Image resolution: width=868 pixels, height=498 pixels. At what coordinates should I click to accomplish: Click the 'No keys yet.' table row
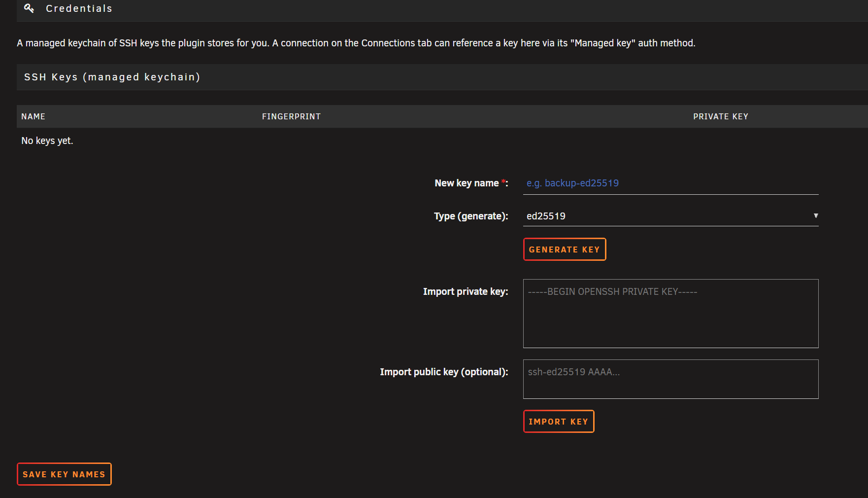(442, 141)
